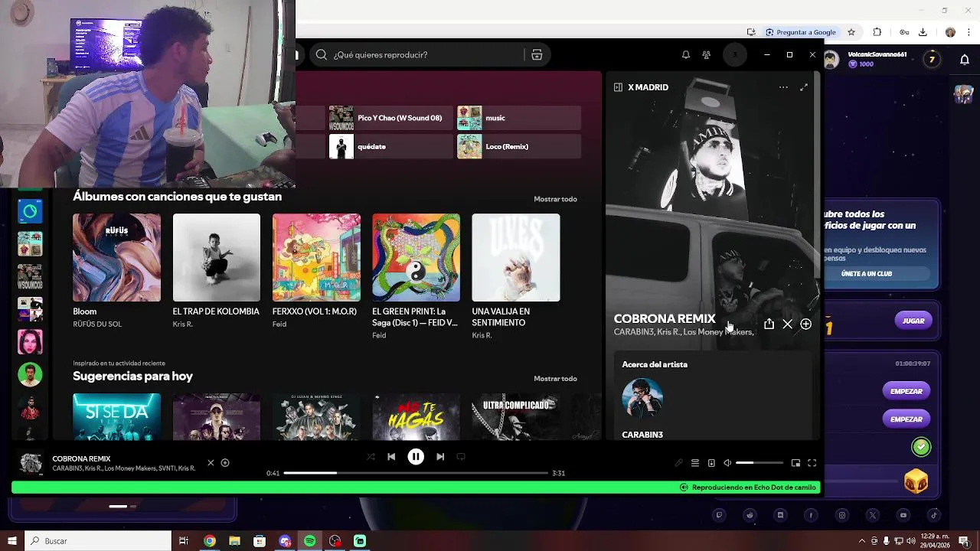Open Spotify notifications bell
Image resolution: width=980 pixels, height=551 pixels.
[686, 55]
